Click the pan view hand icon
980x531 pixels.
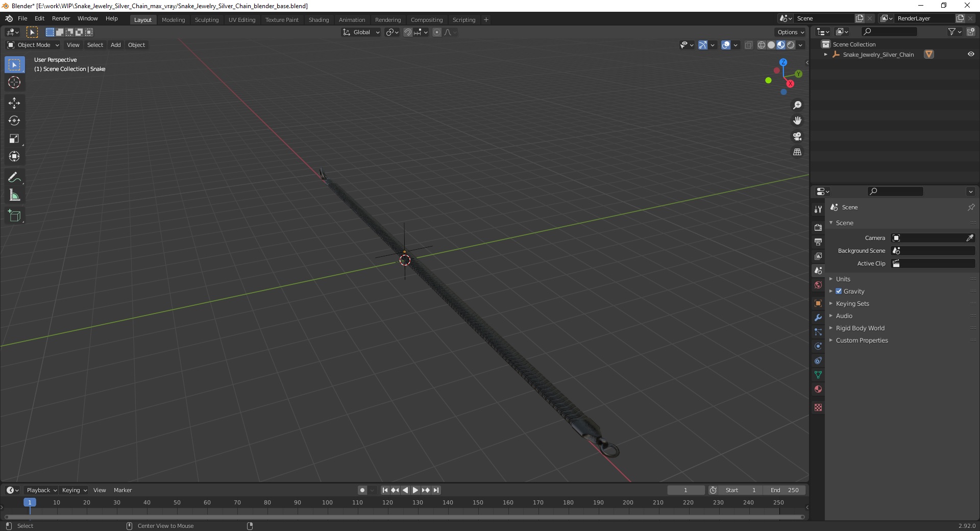pos(797,121)
